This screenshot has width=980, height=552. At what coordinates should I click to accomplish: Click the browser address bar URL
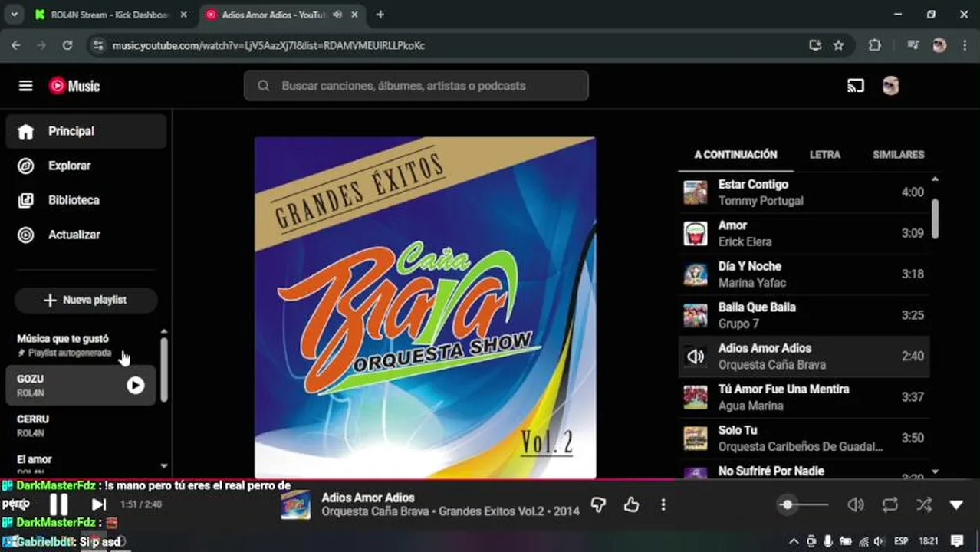click(x=268, y=45)
